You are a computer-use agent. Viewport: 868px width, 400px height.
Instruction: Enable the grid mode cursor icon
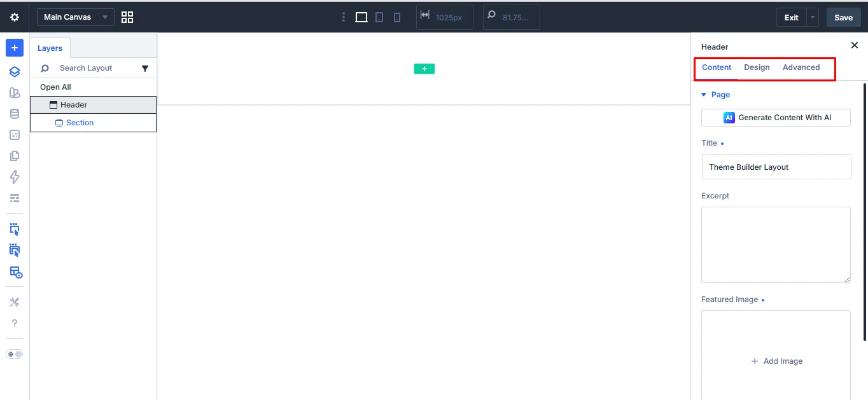15,250
